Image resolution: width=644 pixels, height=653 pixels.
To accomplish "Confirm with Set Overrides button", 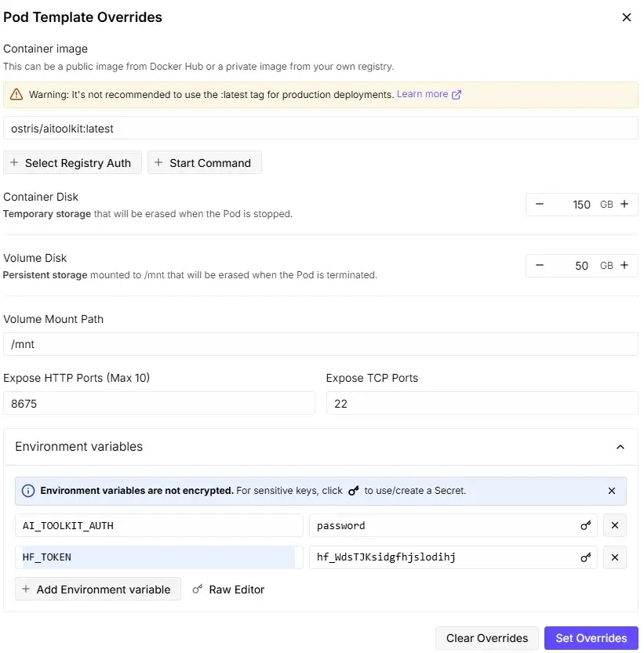I will coord(591,638).
